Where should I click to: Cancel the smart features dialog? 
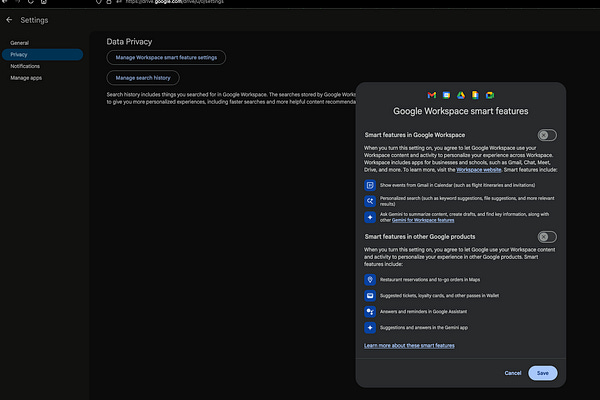click(x=512, y=373)
